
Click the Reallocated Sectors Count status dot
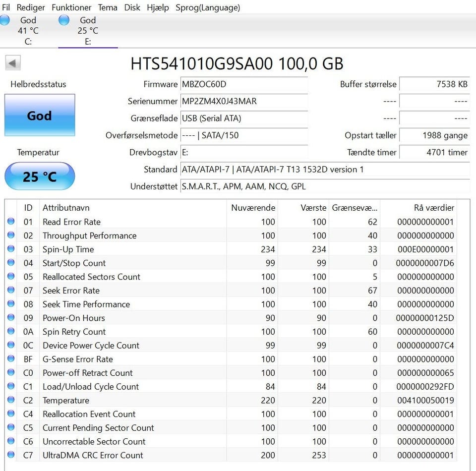[11, 277]
